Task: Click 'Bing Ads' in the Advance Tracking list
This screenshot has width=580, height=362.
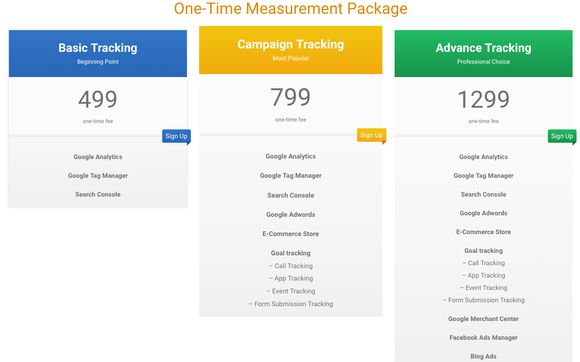Action: point(483,356)
